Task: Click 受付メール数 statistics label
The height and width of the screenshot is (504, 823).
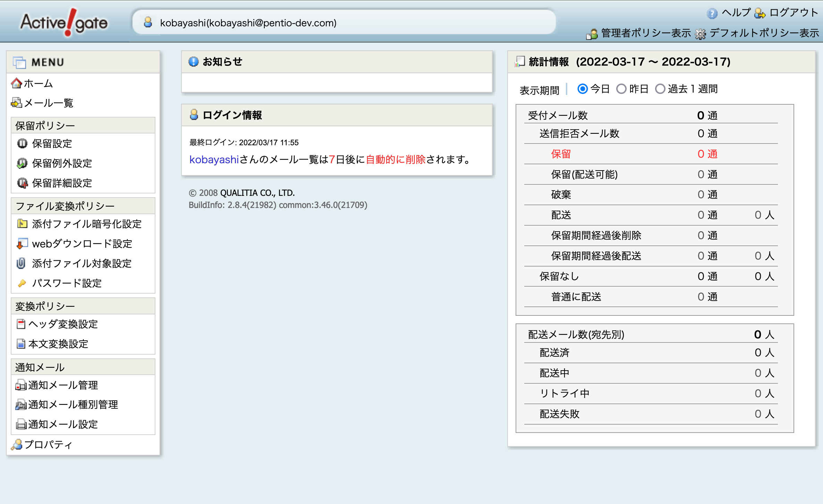Action: (558, 115)
